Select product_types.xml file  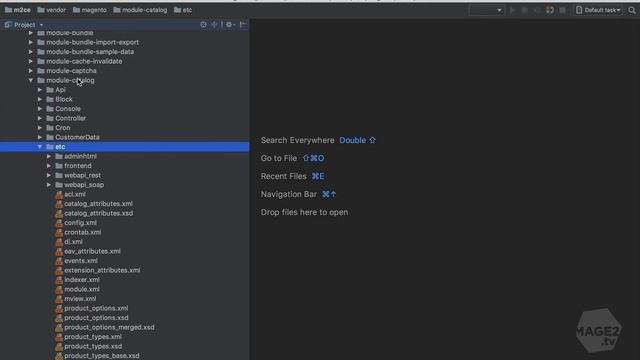88,337
